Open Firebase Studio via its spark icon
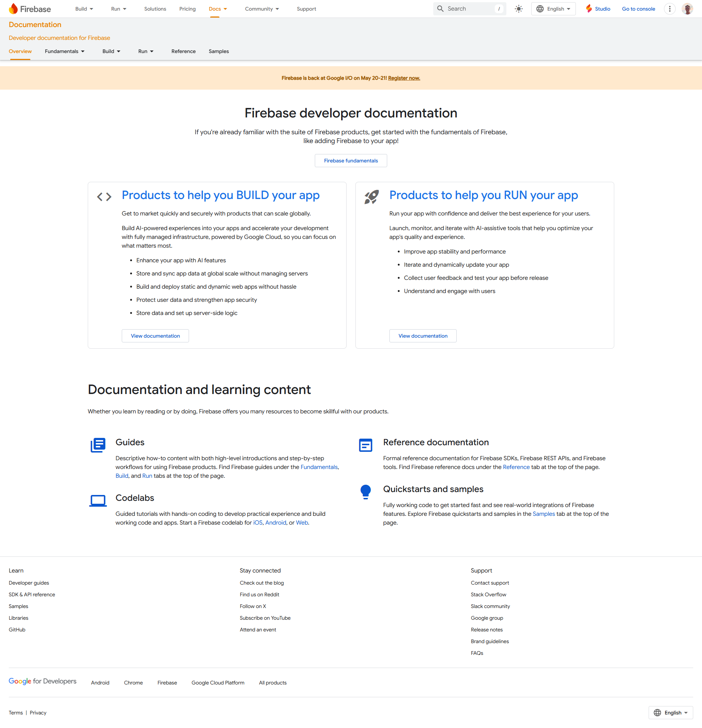 [x=589, y=9]
